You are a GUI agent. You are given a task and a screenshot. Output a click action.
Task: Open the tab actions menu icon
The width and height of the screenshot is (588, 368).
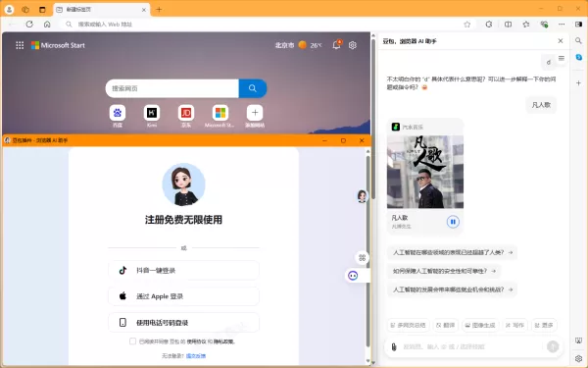tap(42, 10)
